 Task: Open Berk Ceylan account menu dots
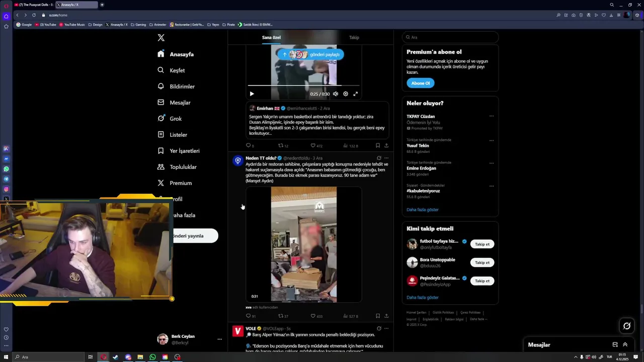coord(219,339)
